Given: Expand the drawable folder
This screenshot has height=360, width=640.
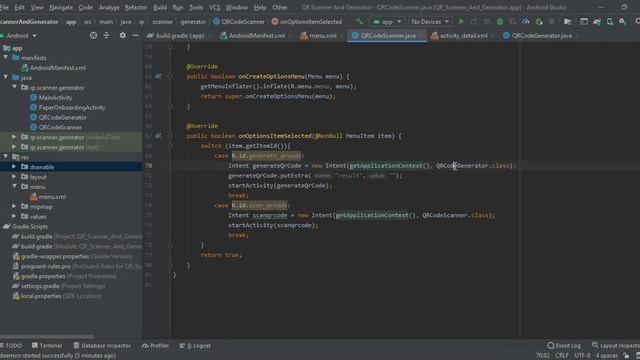Looking at the screenshot, I should click(x=14, y=167).
